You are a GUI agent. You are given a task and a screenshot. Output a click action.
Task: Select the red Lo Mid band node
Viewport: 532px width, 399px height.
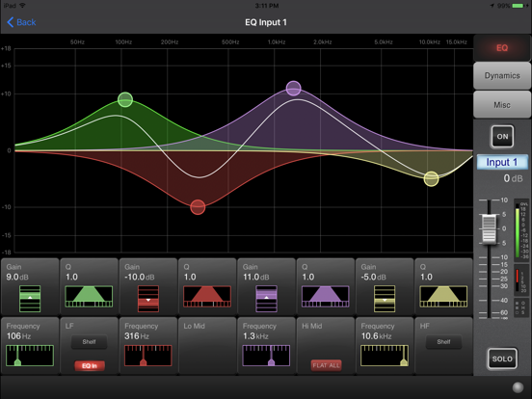[198, 207]
